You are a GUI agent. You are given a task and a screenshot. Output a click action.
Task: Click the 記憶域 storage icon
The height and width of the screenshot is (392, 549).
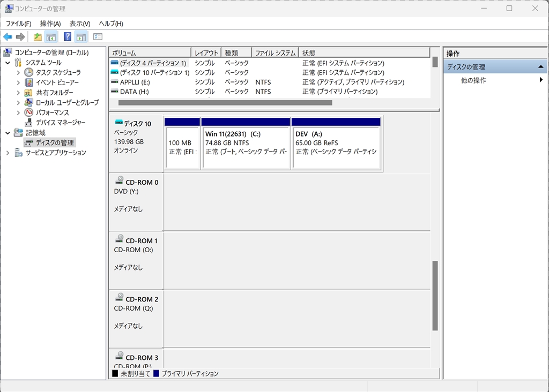[18, 132]
